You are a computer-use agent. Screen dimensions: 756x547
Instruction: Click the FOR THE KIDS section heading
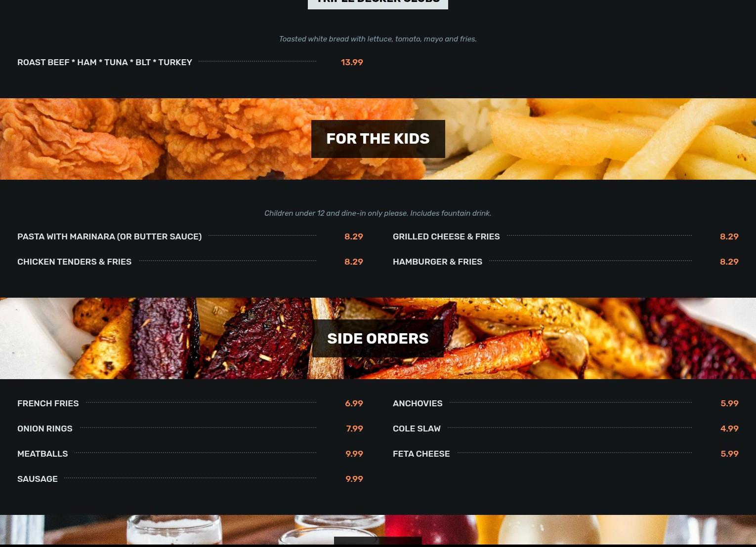(378, 139)
